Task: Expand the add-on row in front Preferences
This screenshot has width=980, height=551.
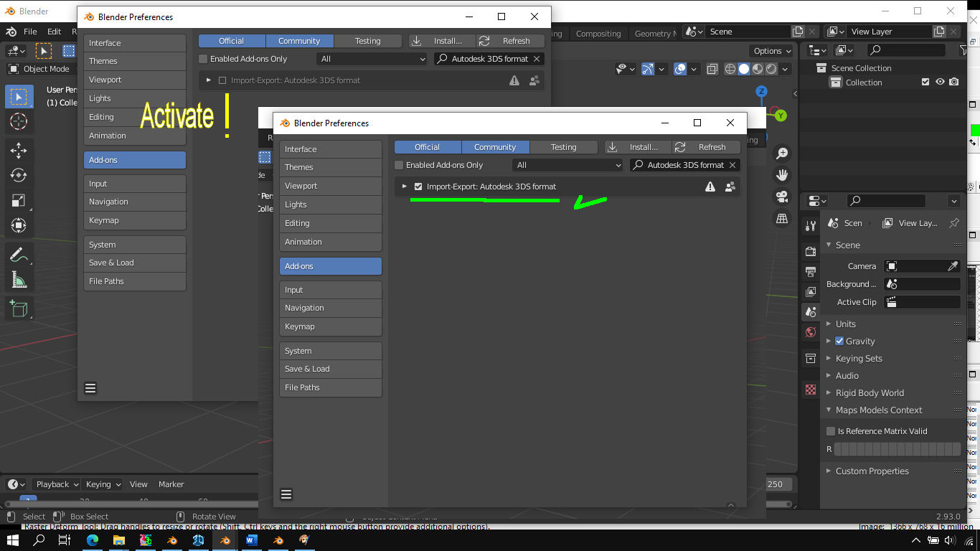Action: pos(405,187)
